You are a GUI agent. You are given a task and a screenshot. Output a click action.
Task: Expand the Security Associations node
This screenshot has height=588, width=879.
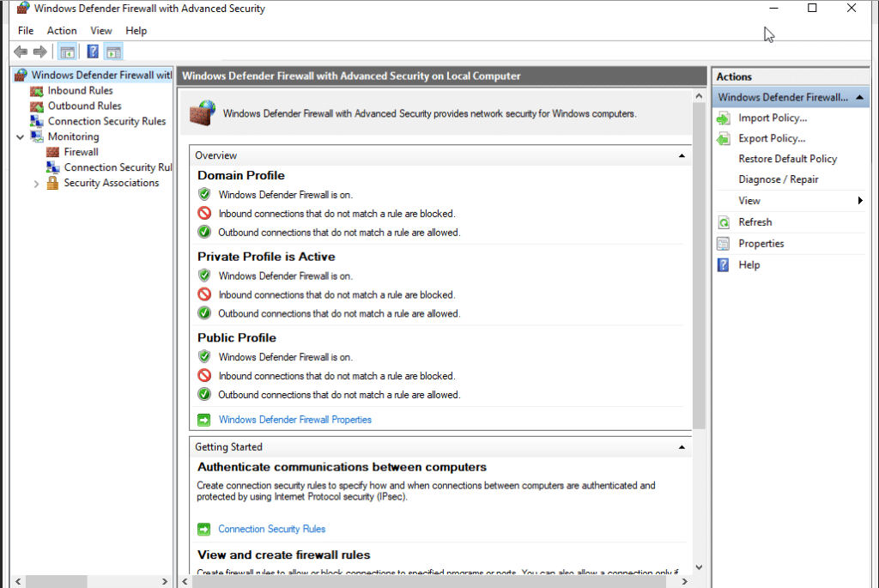click(36, 183)
